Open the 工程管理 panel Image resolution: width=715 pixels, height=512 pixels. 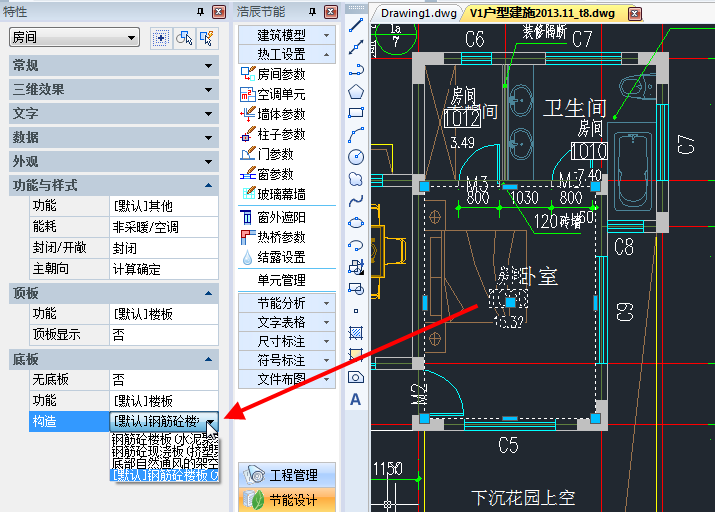[x=287, y=475]
